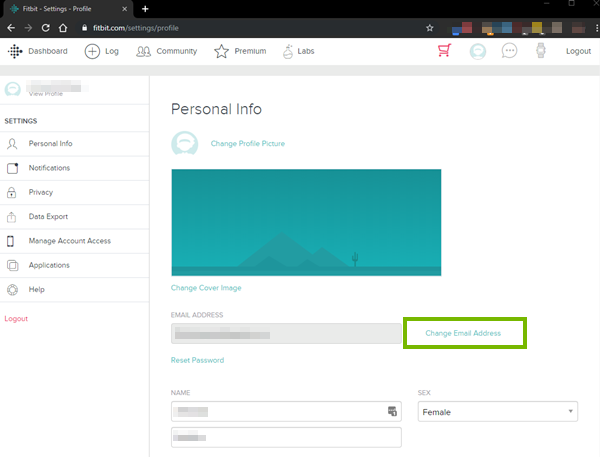
Task: Click the Labs flask icon
Action: 288,51
